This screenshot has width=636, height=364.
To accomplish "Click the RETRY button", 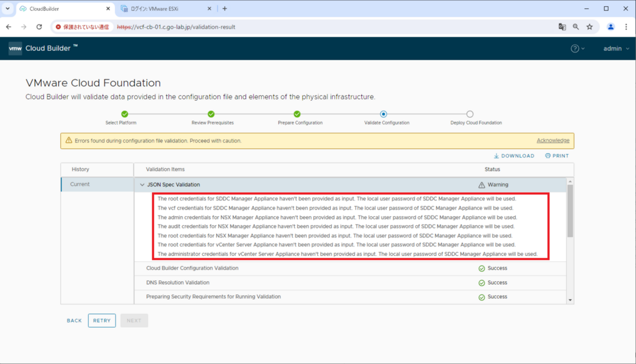I will 102,320.
